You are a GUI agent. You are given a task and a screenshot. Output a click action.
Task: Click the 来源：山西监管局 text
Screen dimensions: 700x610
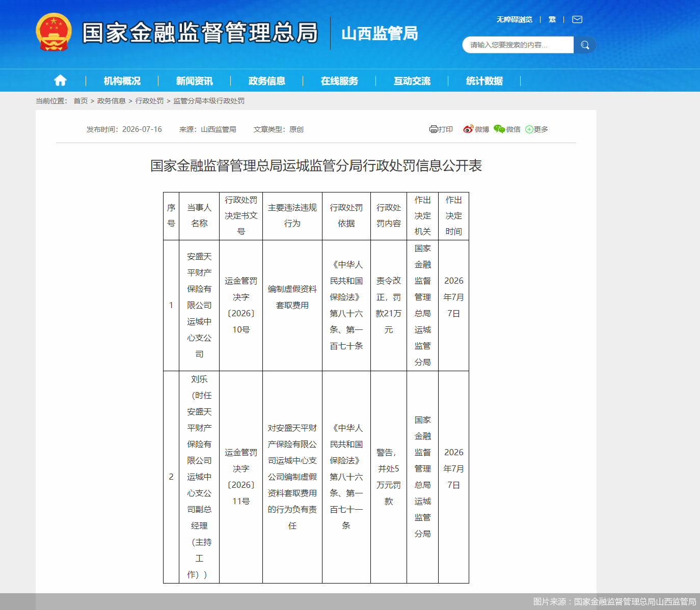tap(208, 129)
